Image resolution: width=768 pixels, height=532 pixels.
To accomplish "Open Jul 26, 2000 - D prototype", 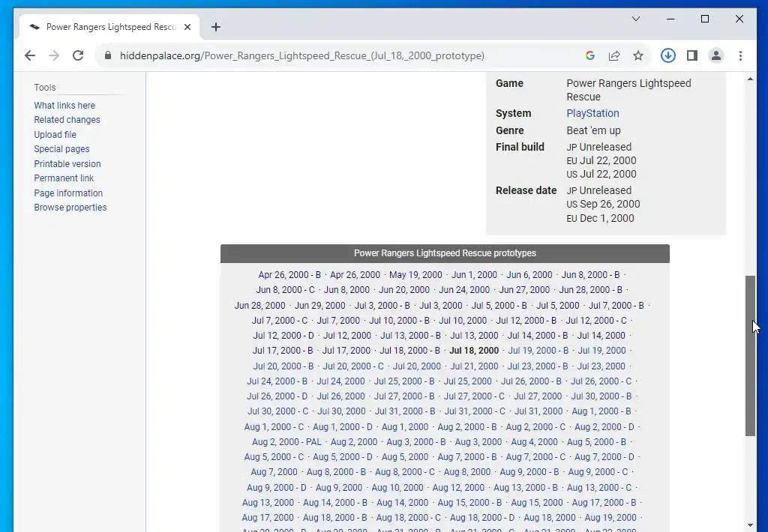I will tap(277, 396).
